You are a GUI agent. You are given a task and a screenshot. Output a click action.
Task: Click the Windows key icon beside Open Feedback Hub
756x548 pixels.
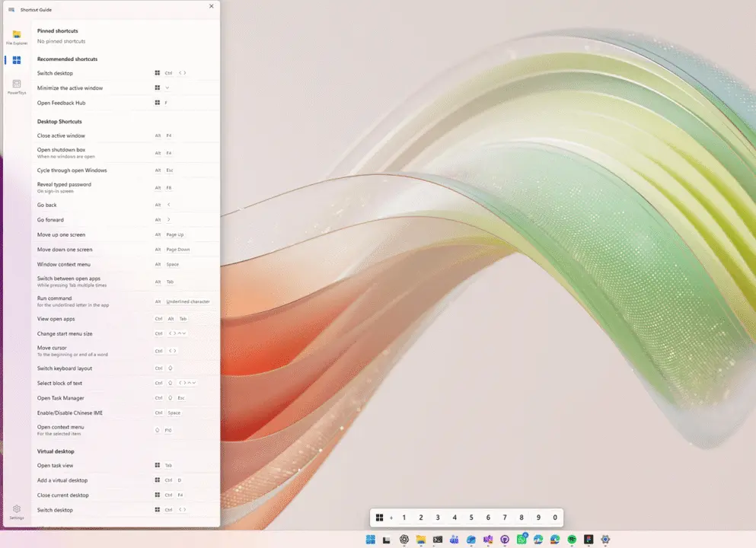pyautogui.click(x=157, y=103)
